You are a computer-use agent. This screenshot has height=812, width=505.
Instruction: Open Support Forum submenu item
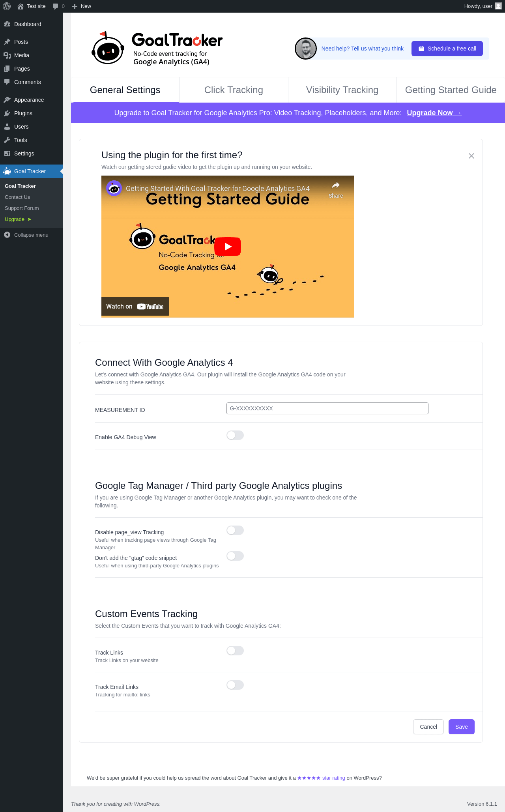[x=22, y=208]
